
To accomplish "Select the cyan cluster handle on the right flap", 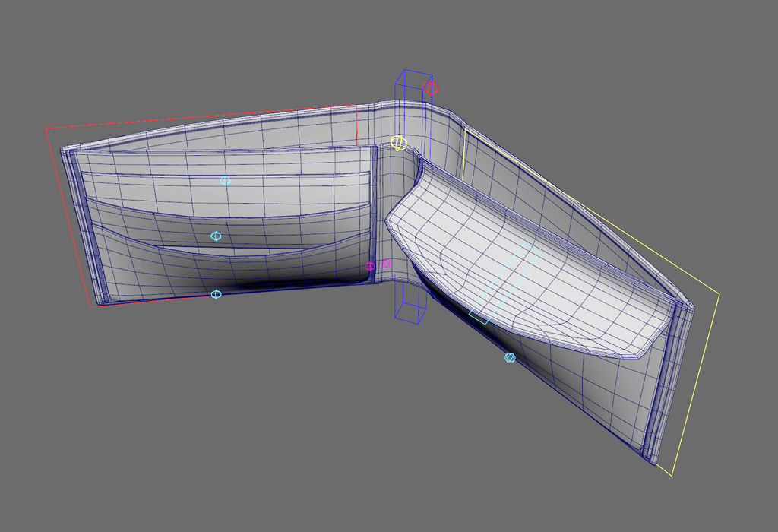I will pos(508,357).
